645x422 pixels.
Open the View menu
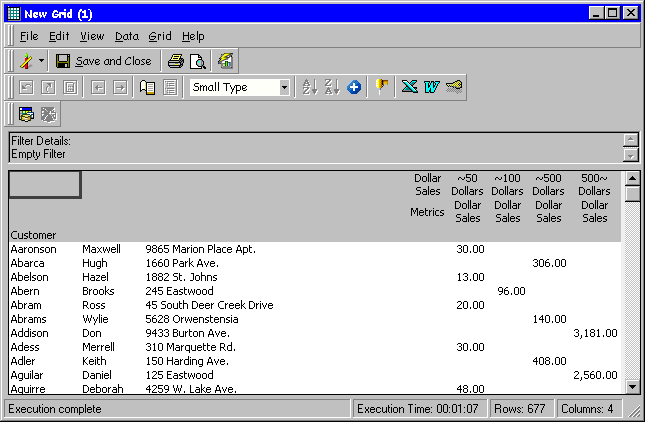92,37
